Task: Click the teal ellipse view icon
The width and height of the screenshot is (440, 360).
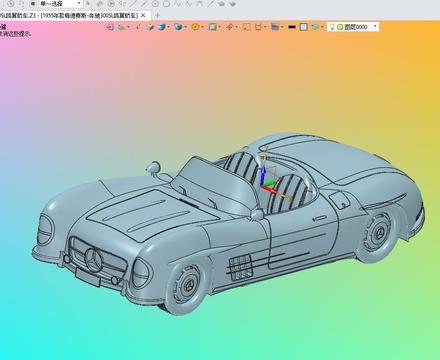Action: [x=315, y=27]
